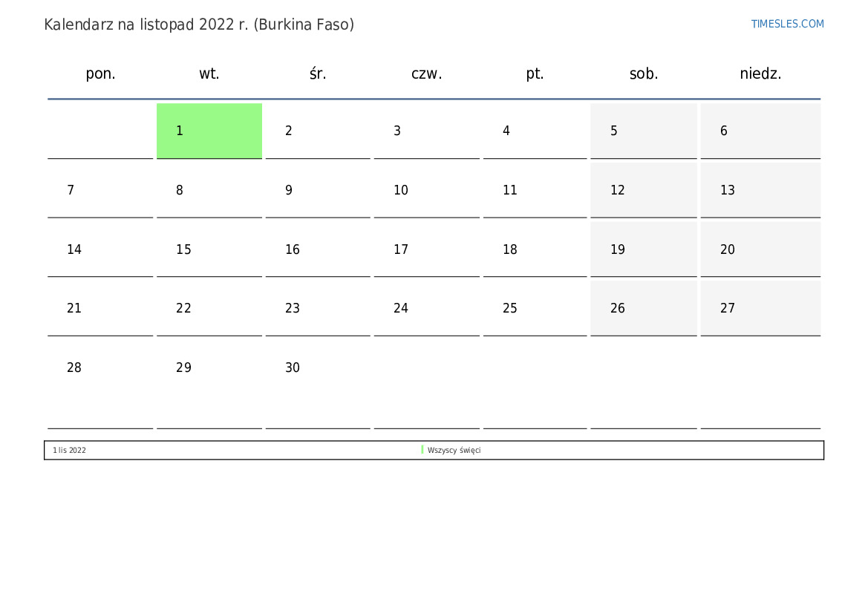Select Monday November 28
Image resolution: width=868 pixels, height=614 pixels.
[100, 368]
